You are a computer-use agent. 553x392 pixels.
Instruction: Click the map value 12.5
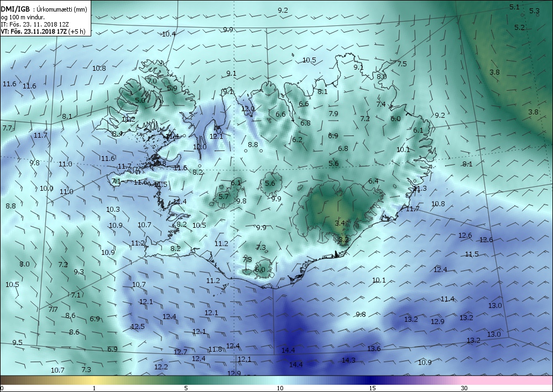tap(138, 326)
